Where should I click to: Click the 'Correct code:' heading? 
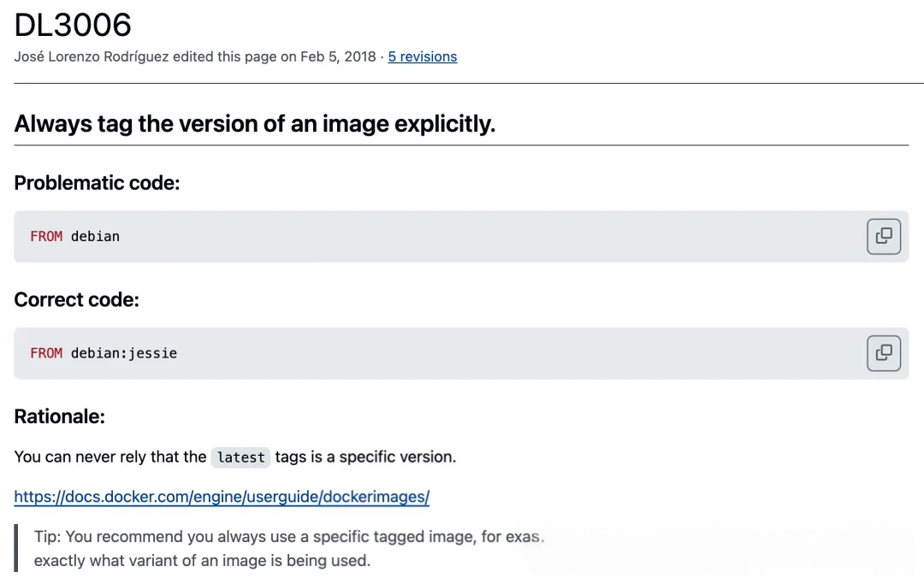pos(76,299)
